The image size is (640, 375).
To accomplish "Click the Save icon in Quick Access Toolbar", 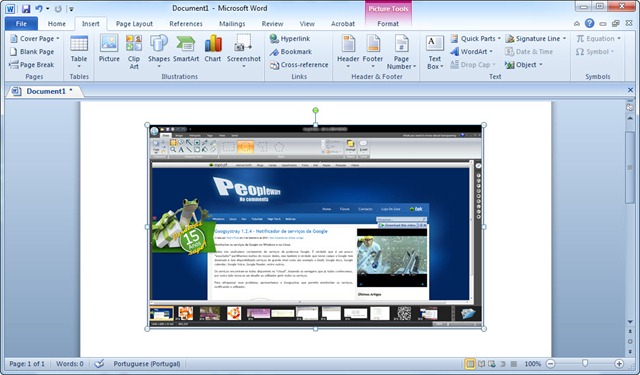I will [26, 9].
